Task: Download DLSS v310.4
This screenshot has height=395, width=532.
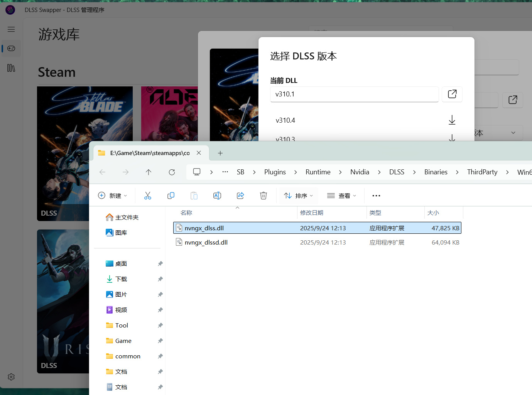Action: pyautogui.click(x=452, y=120)
